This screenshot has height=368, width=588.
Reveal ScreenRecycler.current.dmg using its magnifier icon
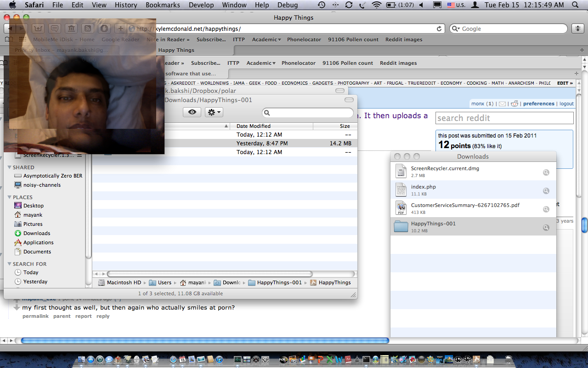click(546, 172)
